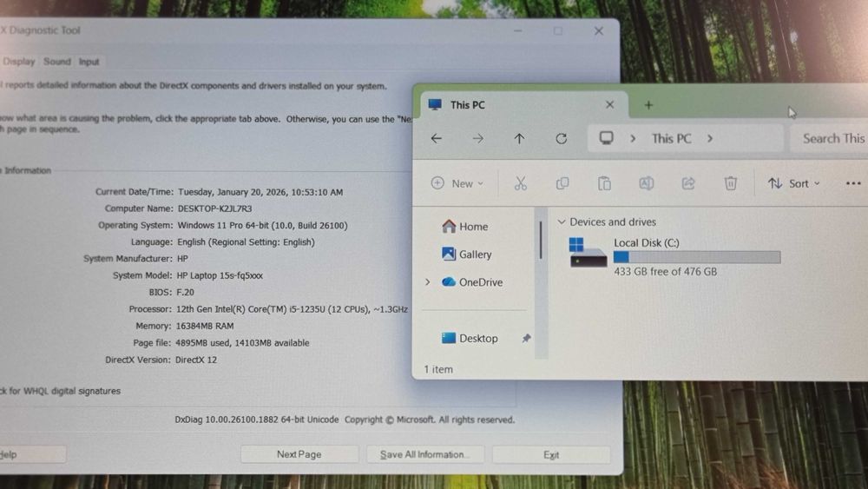
Task: Select OneDrive in the navigation pane
Action: coord(472,282)
